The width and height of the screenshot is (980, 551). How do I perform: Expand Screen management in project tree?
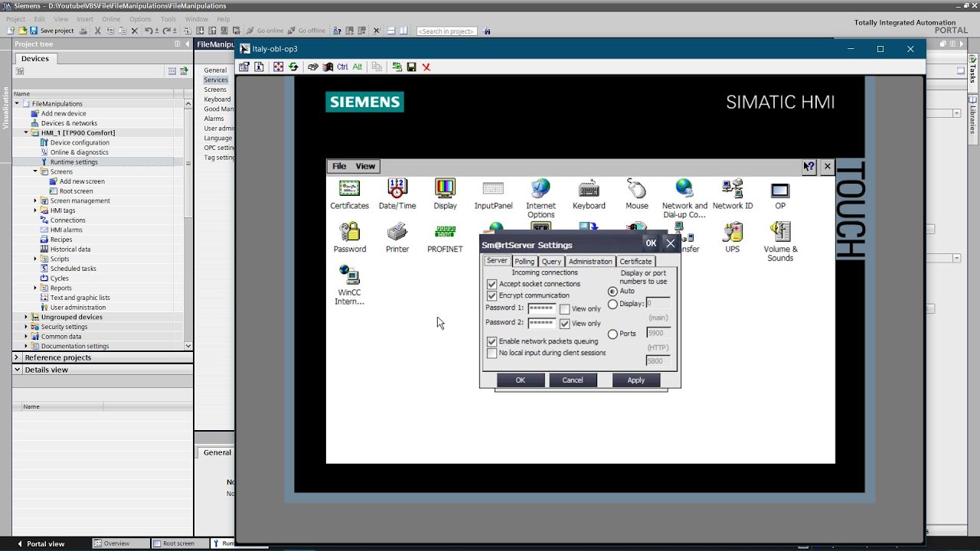pyautogui.click(x=35, y=201)
